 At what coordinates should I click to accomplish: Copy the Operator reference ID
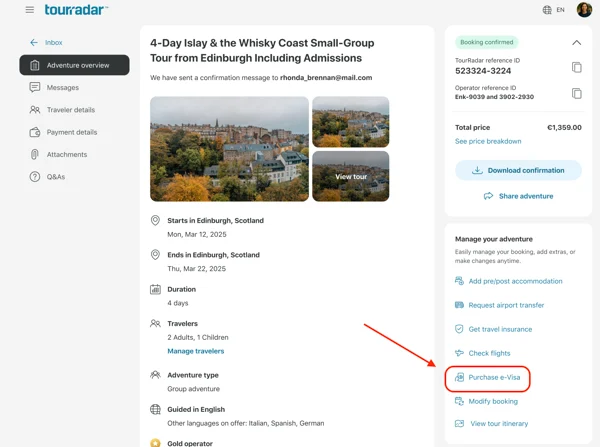[577, 93]
